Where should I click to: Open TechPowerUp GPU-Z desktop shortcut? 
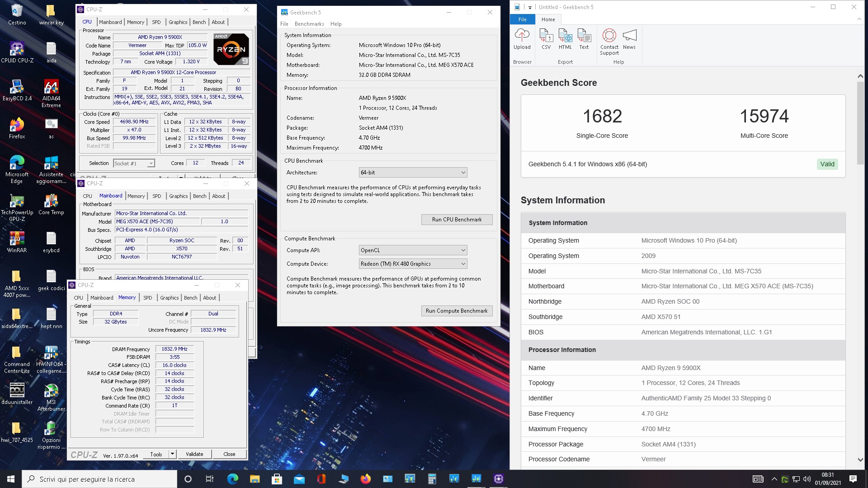[x=17, y=208]
